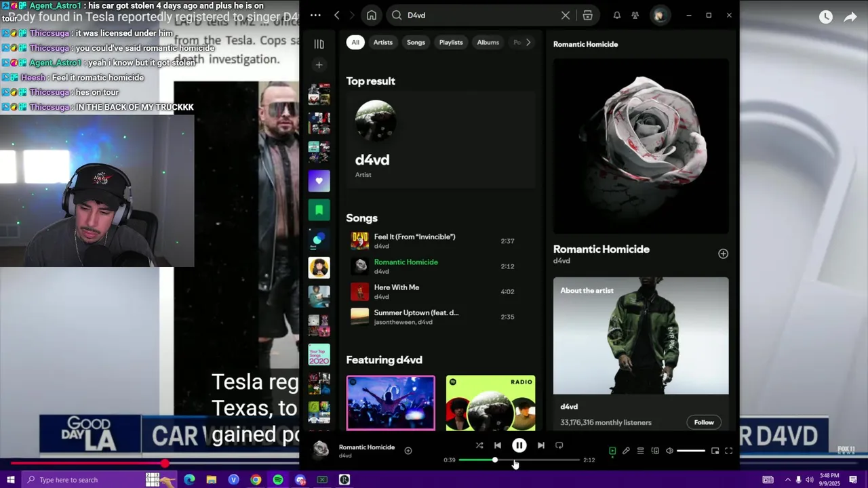Viewport: 868px width, 488px height.
Task: Open Liked Songs heart playlist in sidebar
Action: [319, 181]
